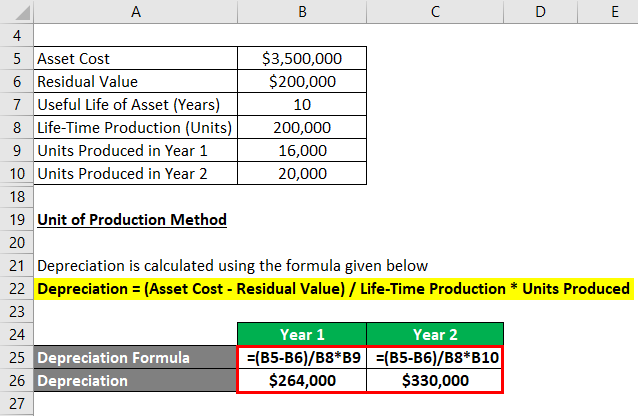Select row 18 header
Screen dimensions: 638x416
tap(17, 197)
